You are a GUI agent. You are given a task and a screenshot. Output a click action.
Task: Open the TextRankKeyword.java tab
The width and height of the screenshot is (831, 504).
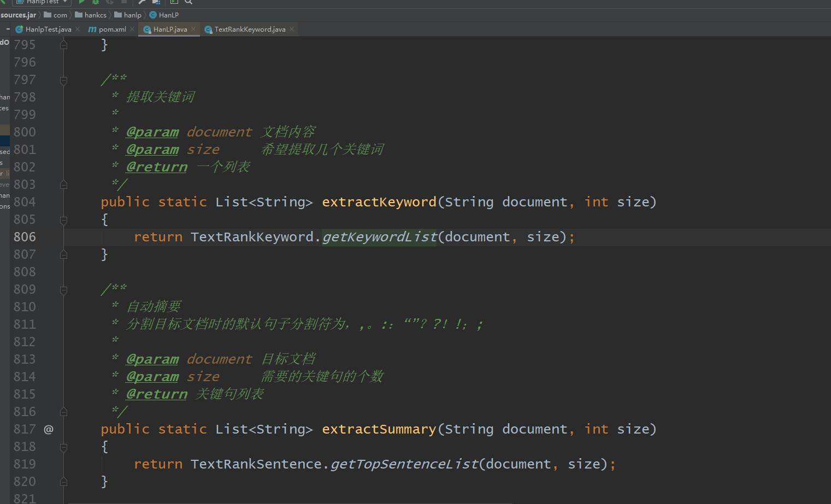(x=250, y=29)
